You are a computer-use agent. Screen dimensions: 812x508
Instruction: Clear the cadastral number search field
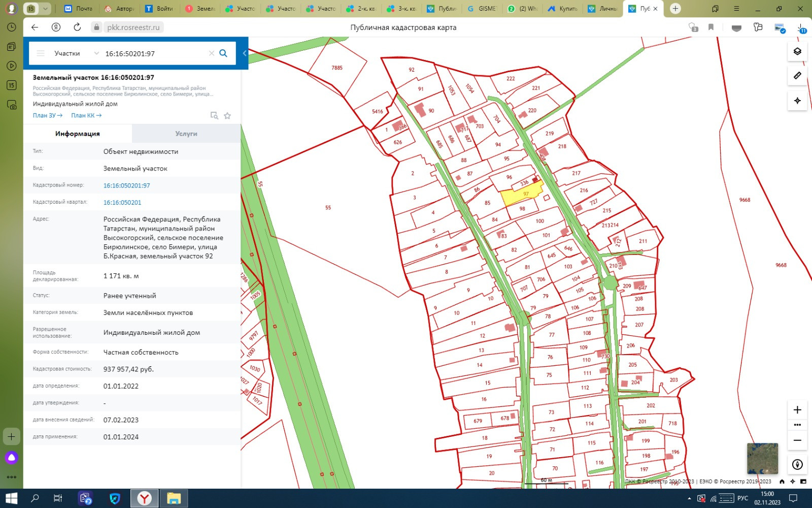[212, 53]
